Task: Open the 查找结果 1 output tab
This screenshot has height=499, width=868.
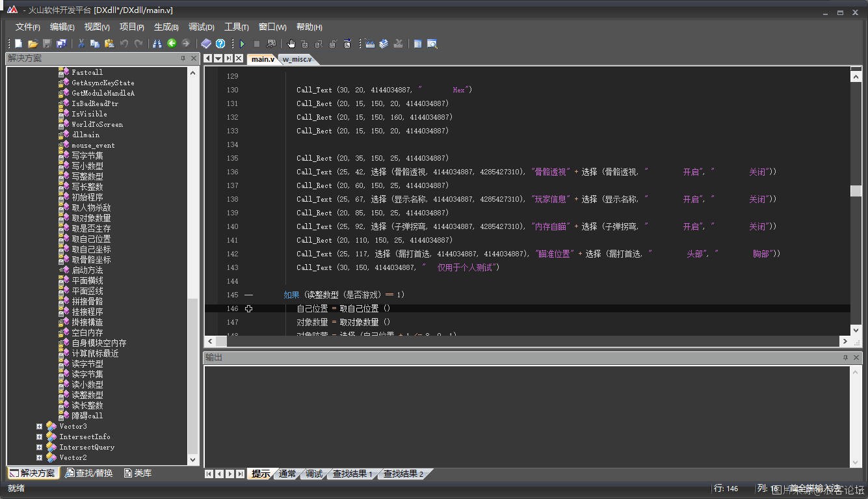Action: point(352,474)
